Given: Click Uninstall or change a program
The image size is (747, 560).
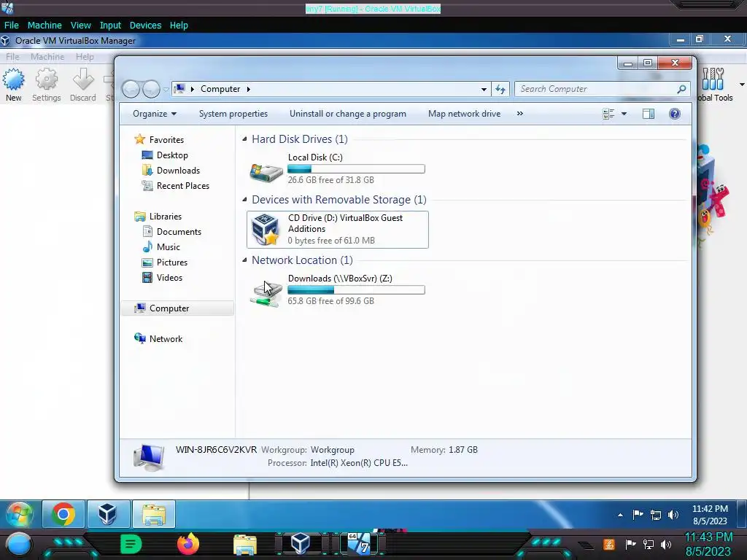Looking at the screenshot, I should pyautogui.click(x=348, y=114).
